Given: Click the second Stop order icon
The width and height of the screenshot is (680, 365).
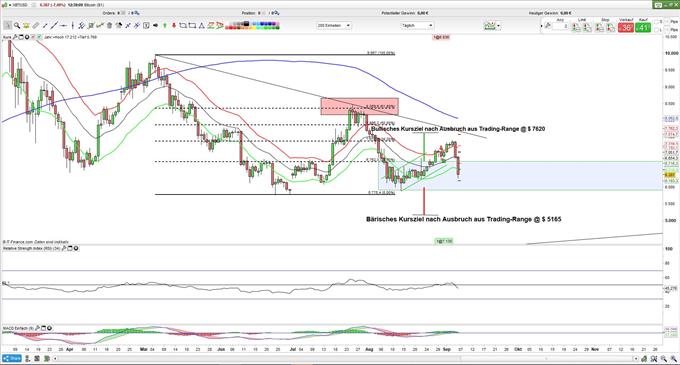Looking at the screenshot, I should 610,28.
